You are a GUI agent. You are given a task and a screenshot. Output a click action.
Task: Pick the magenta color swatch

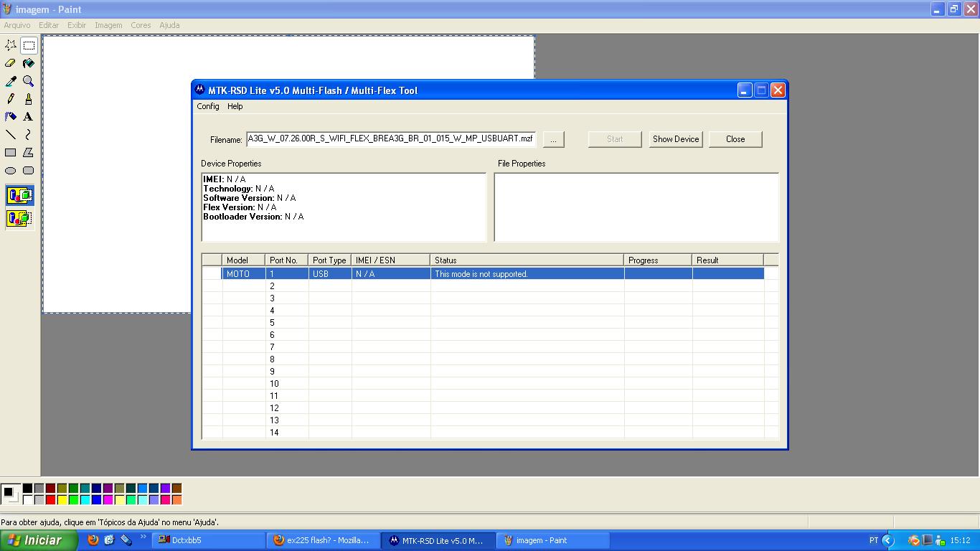(x=108, y=499)
